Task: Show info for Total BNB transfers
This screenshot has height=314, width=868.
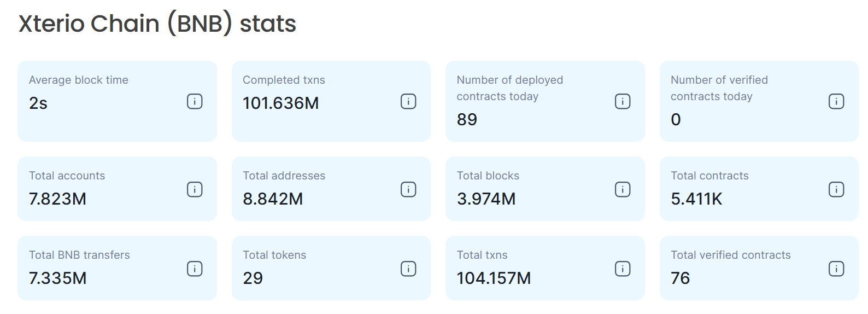Action: point(195,269)
